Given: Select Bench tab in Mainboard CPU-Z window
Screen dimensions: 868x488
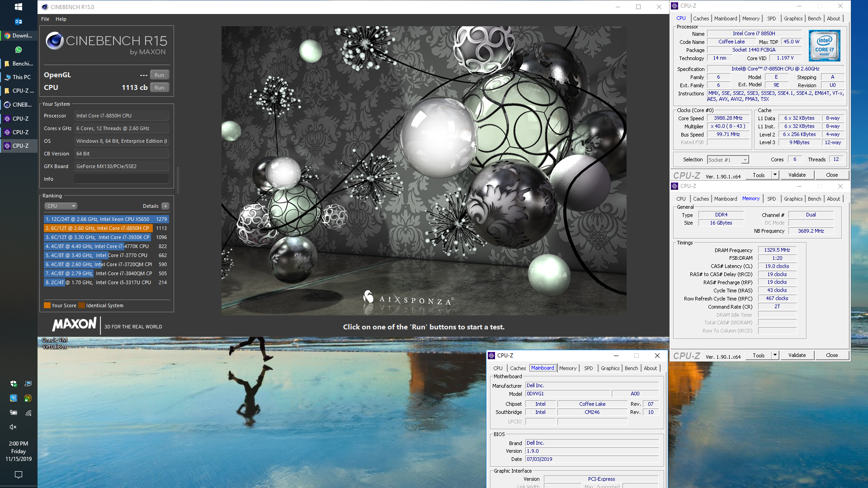Looking at the screenshot, I should tap(632, 368).
